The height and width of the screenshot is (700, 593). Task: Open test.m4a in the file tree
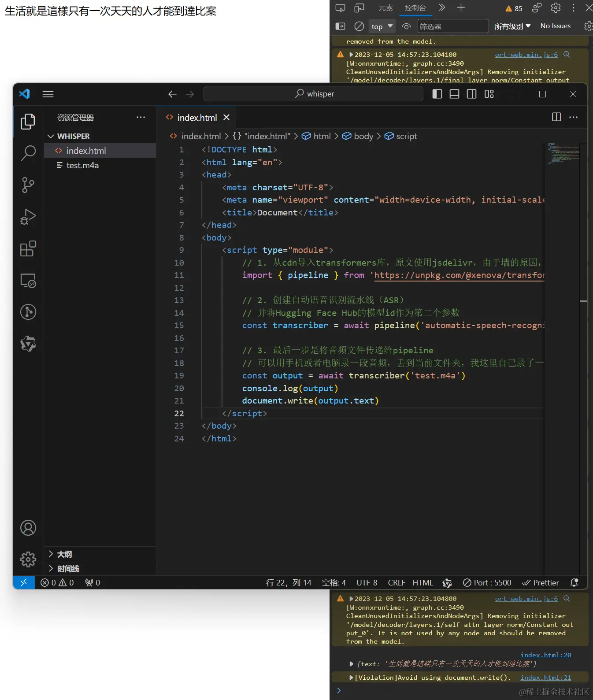[x=100, y=165]
